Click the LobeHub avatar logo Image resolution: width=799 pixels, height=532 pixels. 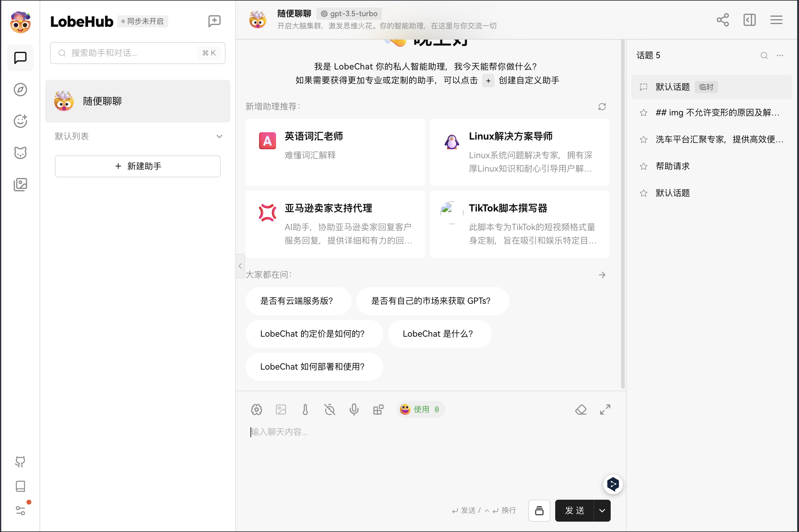pos(20,22)
